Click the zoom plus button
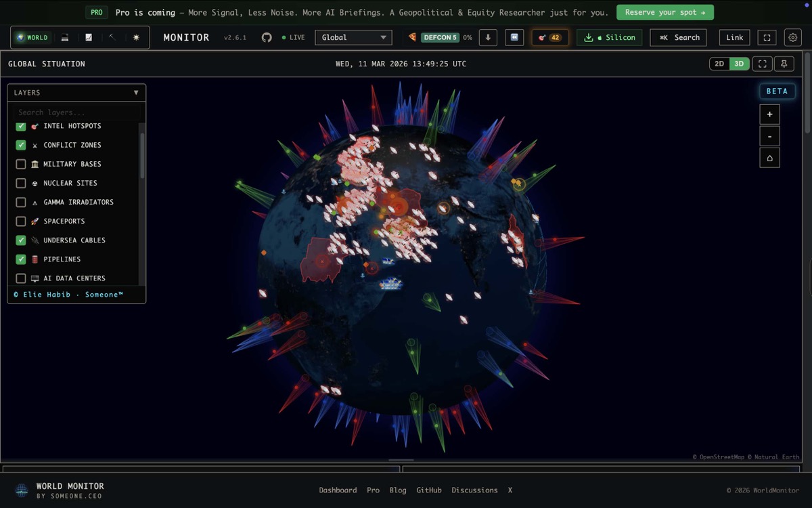Image resolution: width=812 pixels, height=508 pixels. coord(769,114)
